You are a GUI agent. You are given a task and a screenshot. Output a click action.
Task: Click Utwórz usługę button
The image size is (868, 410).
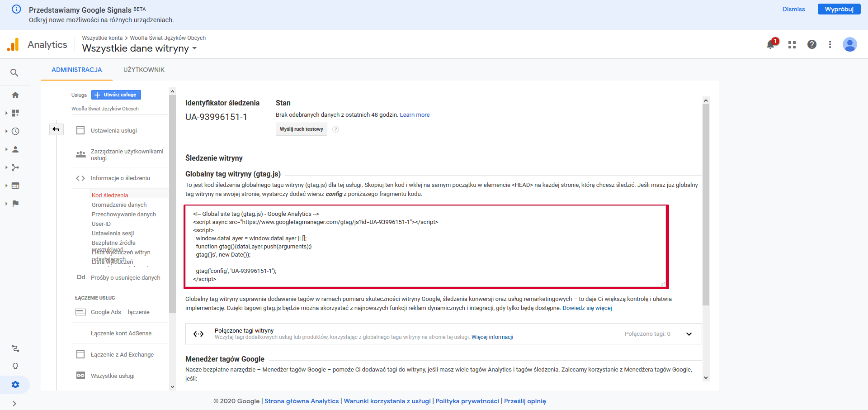[x=116, y=95]
